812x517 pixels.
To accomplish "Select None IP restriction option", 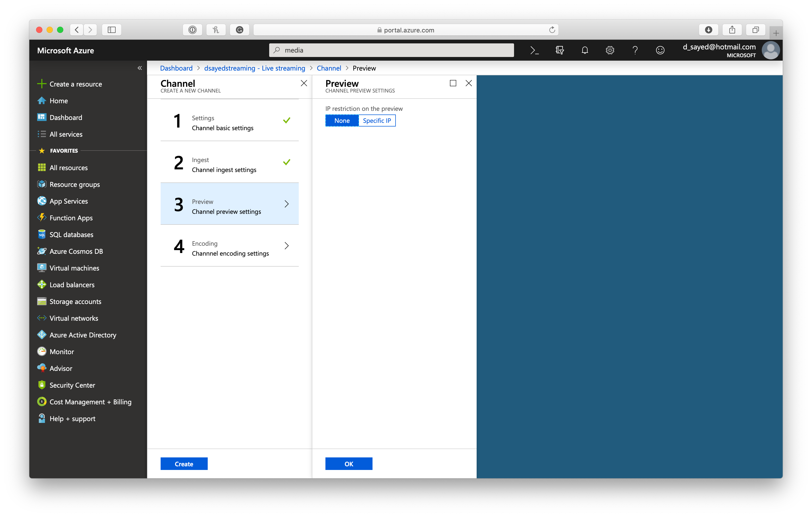I will point(342,121).
